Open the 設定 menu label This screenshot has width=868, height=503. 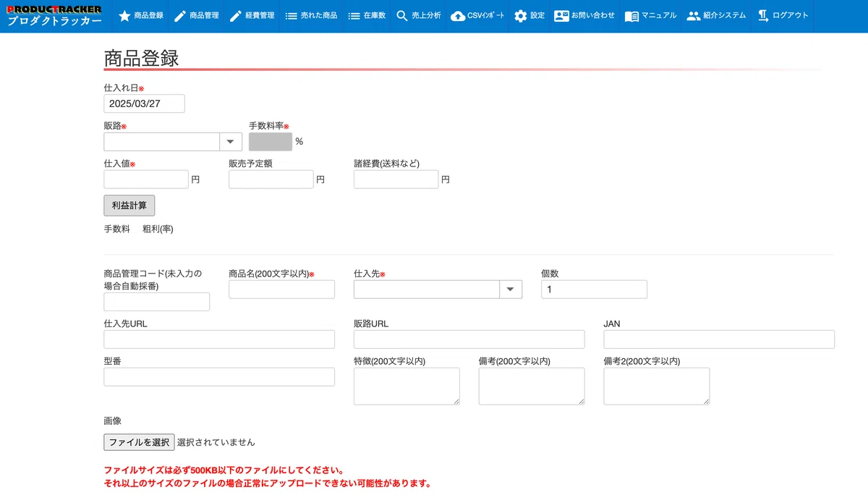pos(537,16)
